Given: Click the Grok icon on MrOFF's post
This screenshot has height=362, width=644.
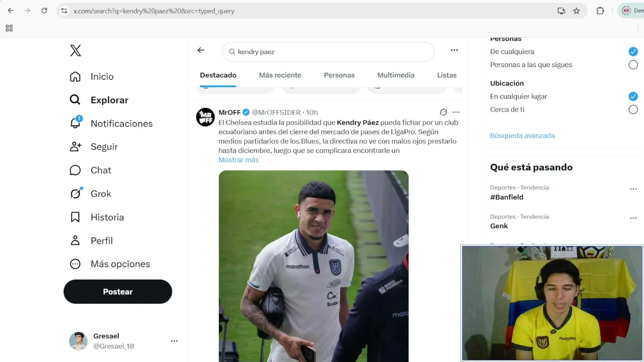Looking at the screenshot, I should point(443,112).
